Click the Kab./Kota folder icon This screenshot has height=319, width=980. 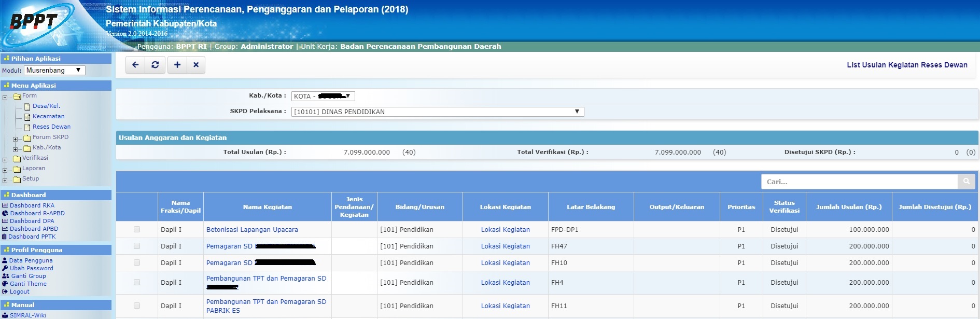tap(27, 148)
